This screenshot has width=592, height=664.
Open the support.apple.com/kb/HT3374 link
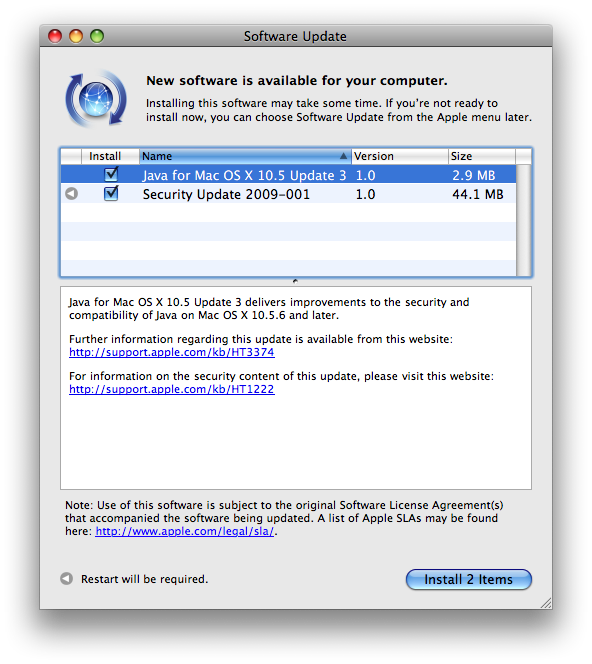coord(172,352)
